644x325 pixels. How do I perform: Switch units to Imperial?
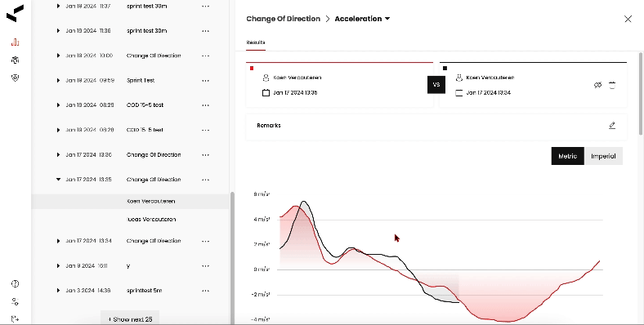click(603, 156)
